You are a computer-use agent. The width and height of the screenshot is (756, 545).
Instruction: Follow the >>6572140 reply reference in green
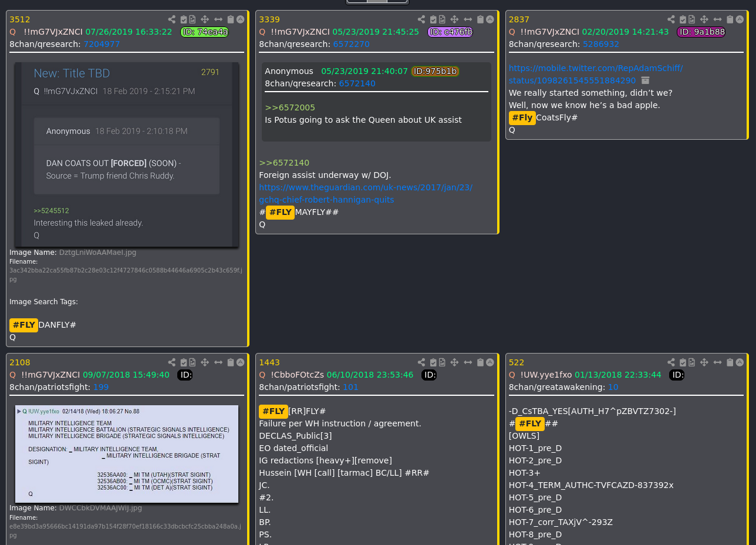click(284, 163)
